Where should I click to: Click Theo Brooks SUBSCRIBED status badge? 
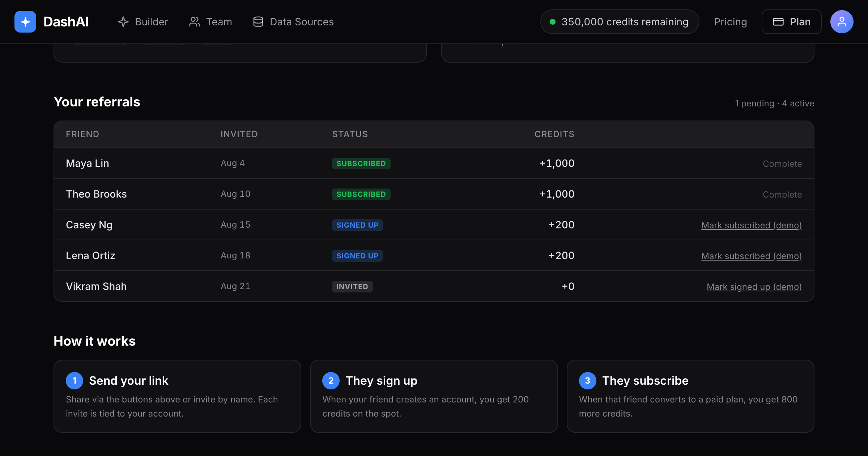(x=361, y=194)
